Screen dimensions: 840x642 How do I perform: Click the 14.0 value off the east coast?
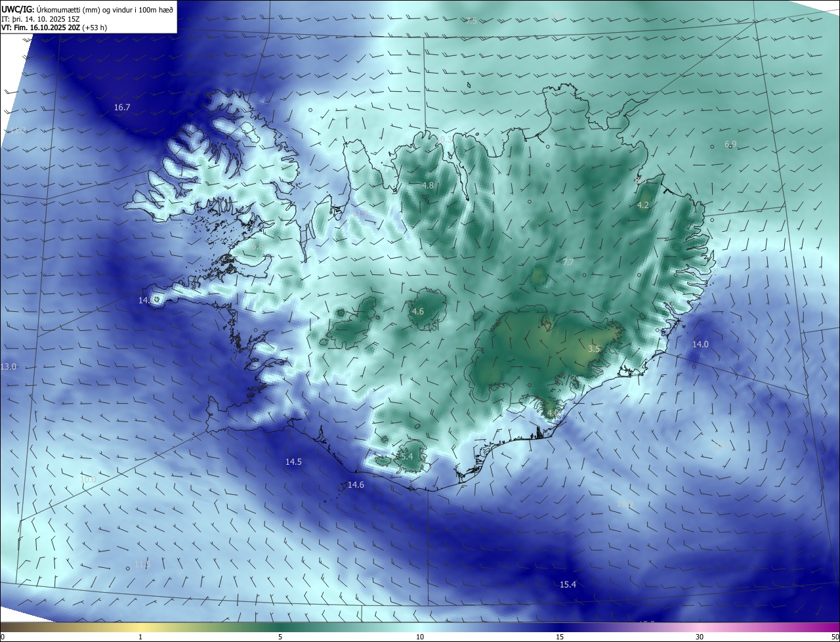(700, 345)
